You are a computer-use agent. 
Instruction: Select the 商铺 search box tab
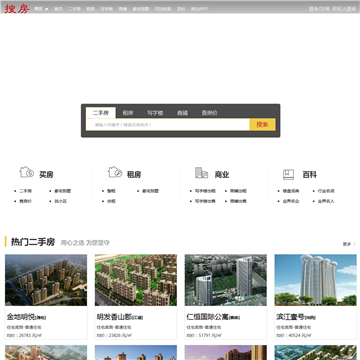182,113
